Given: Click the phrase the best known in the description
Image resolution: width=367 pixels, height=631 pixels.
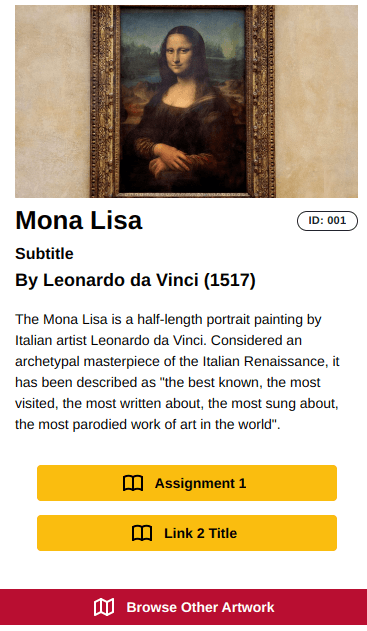Looking at the screenshot, I should point(212,382).
